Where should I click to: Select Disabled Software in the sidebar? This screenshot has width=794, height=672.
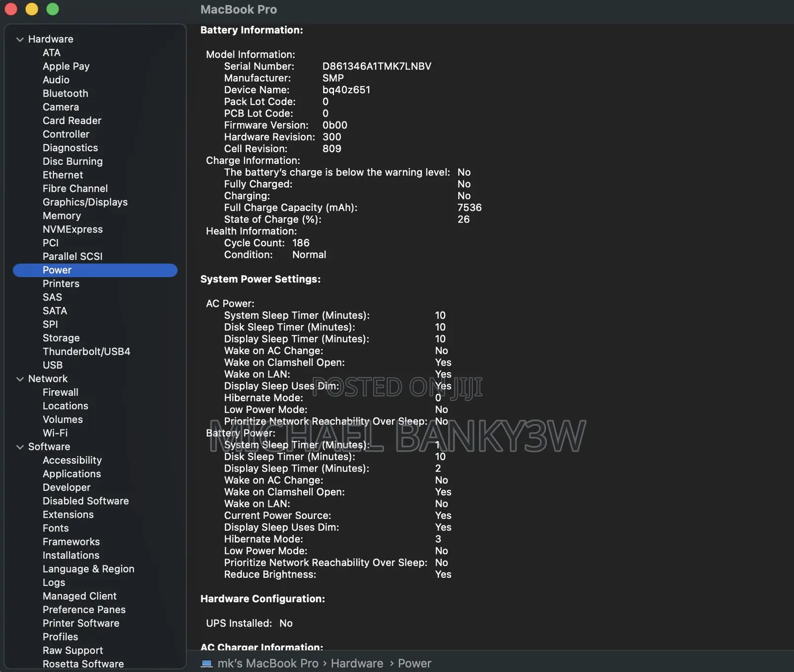click(86, 501)
